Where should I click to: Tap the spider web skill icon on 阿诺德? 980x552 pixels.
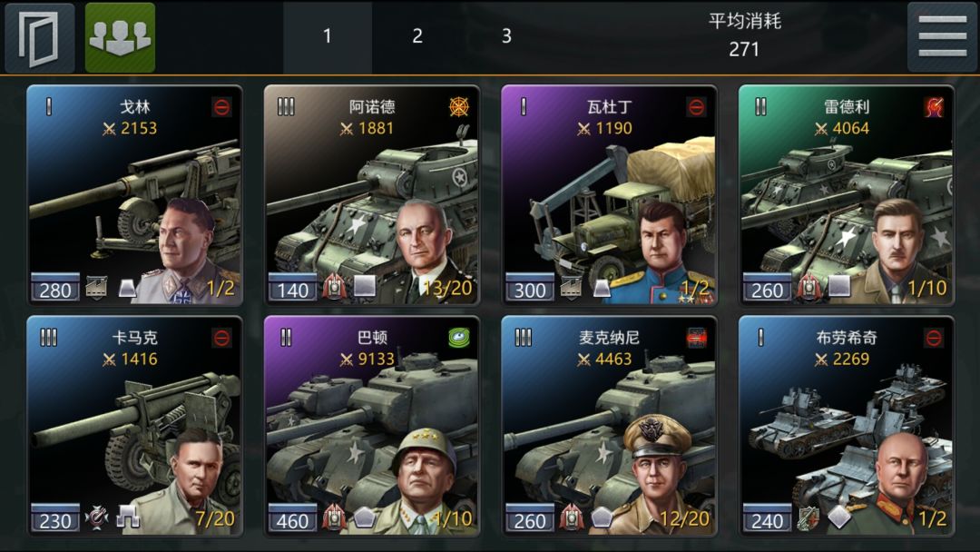pos(459,107)
